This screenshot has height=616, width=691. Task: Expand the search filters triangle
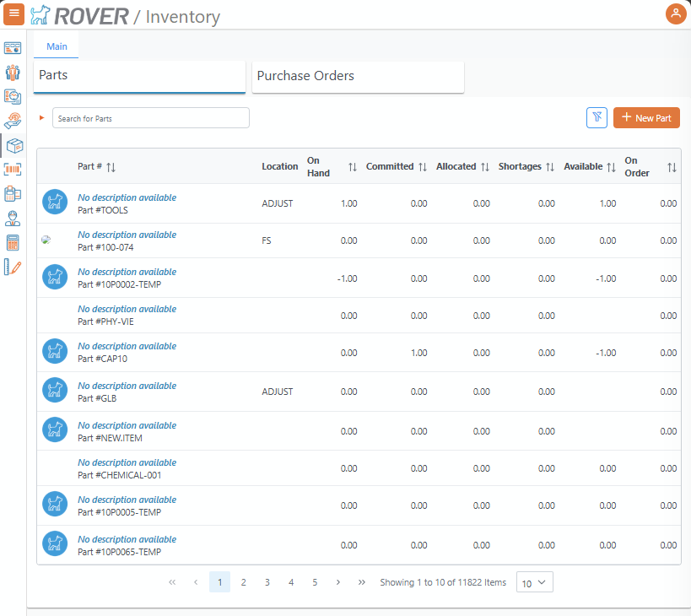42,118
